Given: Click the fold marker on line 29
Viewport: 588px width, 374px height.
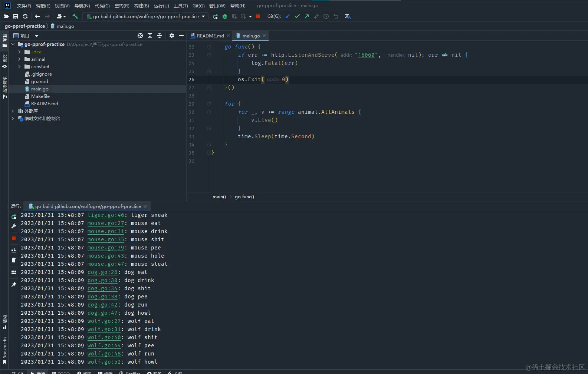Looking at the screenshot, I should [209, 104].
